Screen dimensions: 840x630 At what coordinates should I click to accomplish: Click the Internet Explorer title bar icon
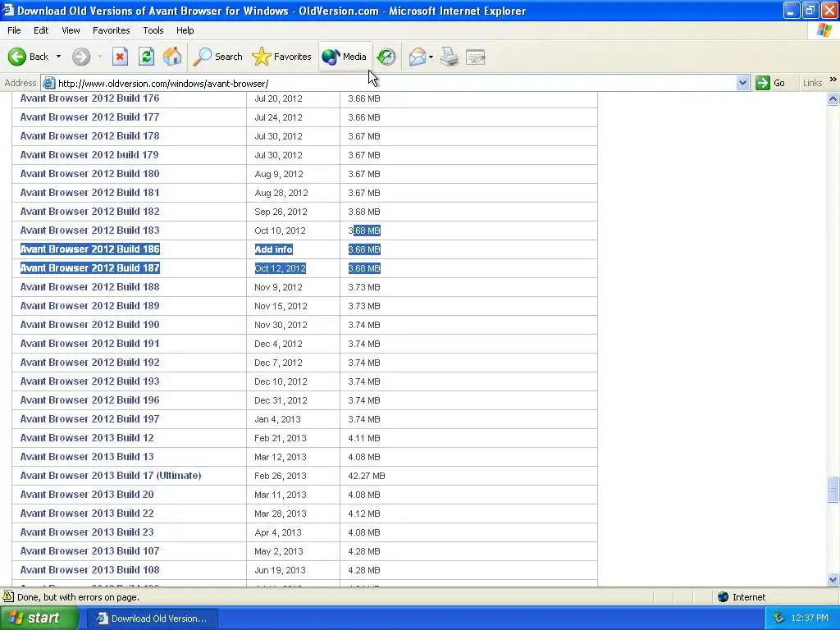pos(8,10)
